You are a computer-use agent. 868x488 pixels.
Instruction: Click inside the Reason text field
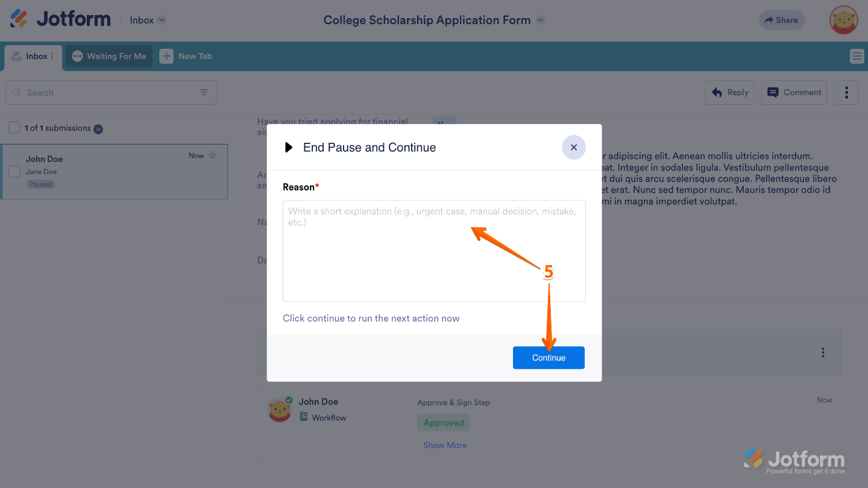coord(434,250)
